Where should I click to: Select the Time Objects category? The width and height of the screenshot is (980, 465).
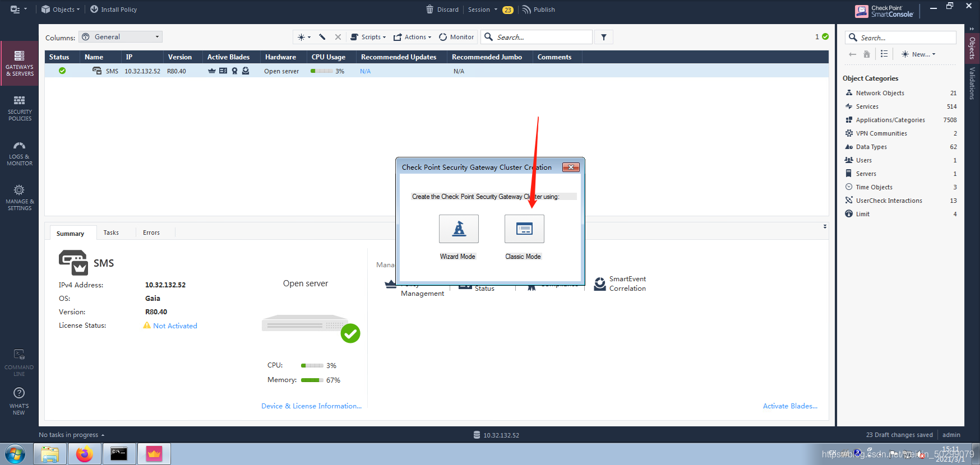click(x=901, y=187)
